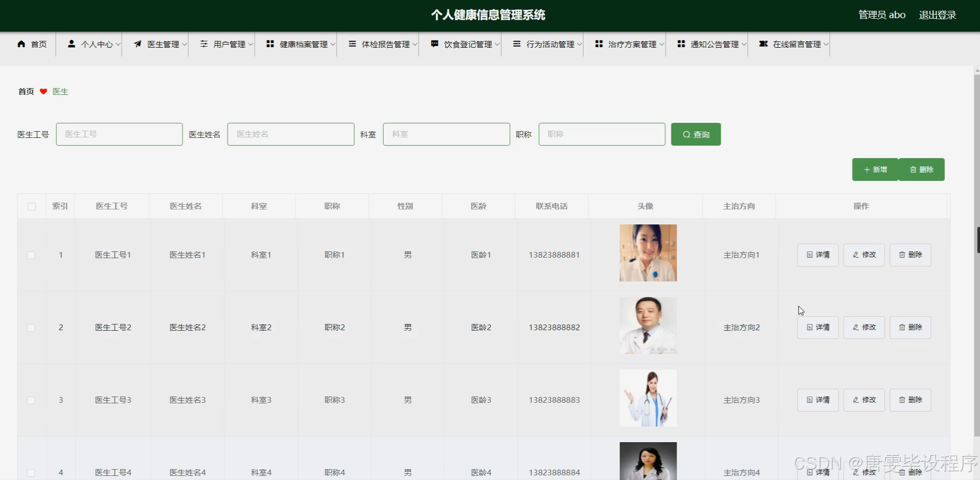This screenshot has width=980, height=480.
Task: Open the 治疗方案管理 menu label
Action: [x=633, y=45]
